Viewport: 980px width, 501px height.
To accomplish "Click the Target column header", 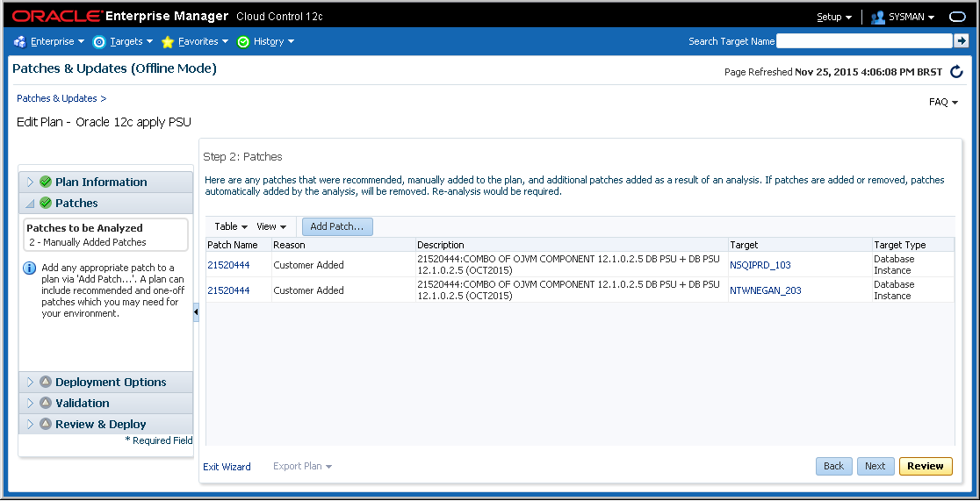I will click(800, 245).
